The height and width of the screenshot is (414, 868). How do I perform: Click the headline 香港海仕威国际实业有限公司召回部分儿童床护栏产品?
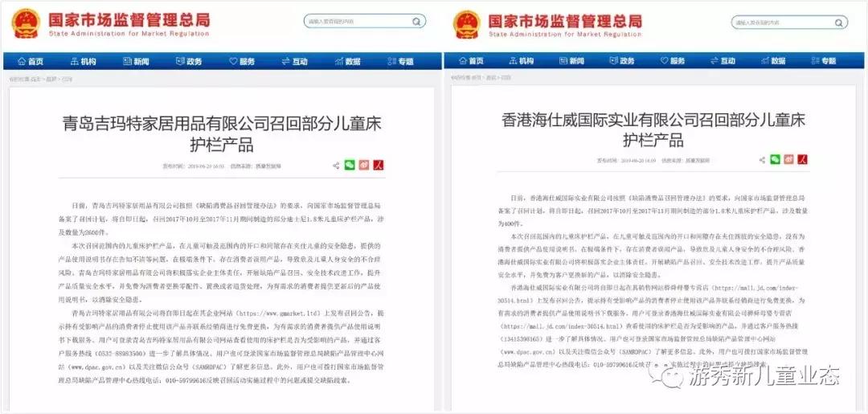coord(653,129)
